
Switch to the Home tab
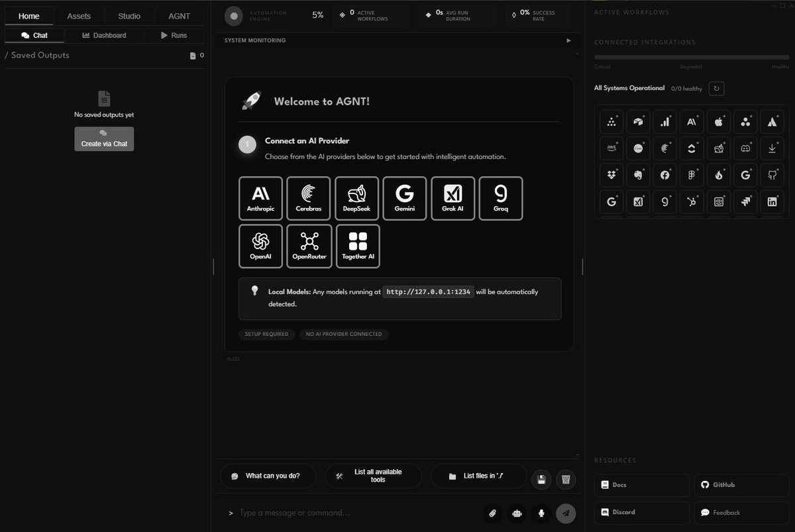(x=29, y=16)
